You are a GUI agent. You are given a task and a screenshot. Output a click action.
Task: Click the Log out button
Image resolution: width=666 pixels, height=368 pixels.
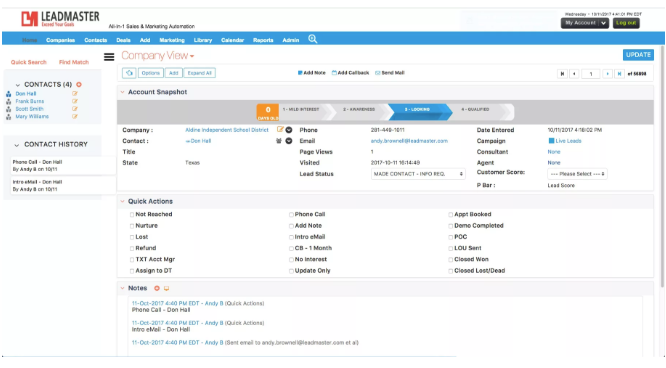coord(626,23)
